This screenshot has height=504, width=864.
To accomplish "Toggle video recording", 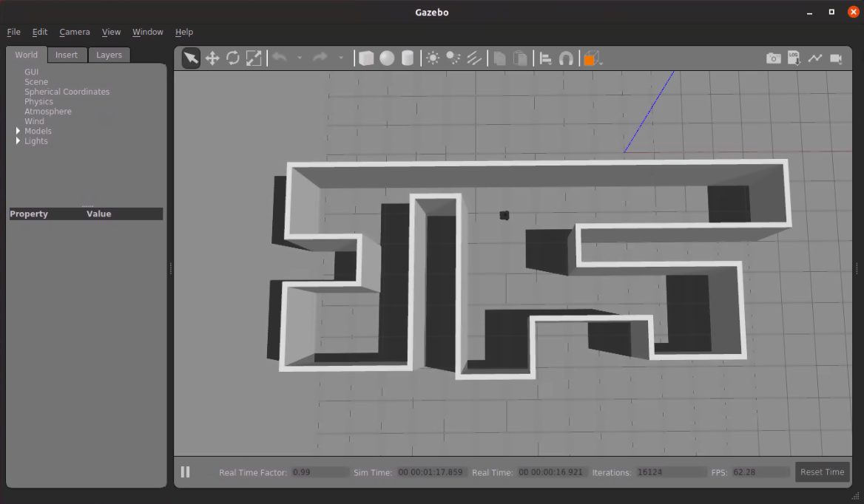I will (836, 58).
